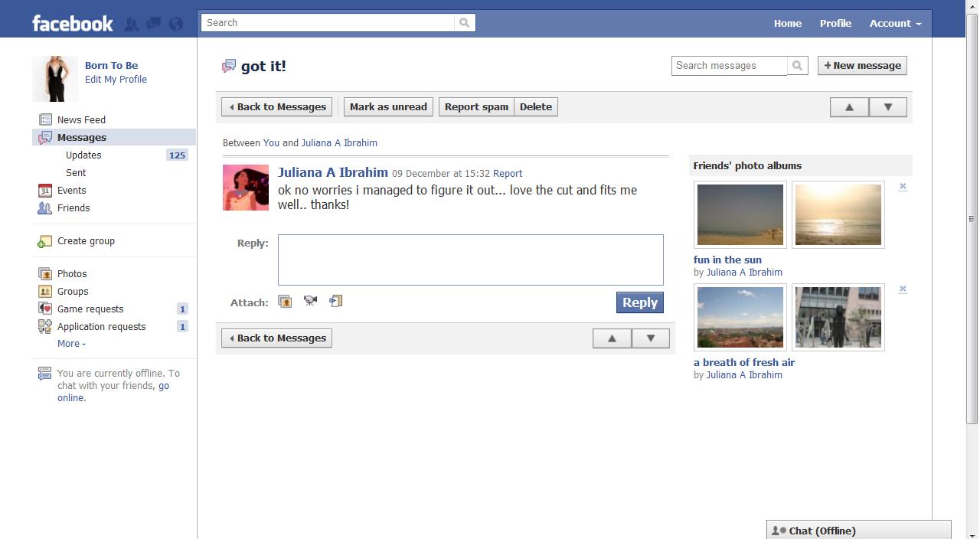Attach a photo icon below reply box
This screenshot has width=980, height=539.
[x=285, y=302]
